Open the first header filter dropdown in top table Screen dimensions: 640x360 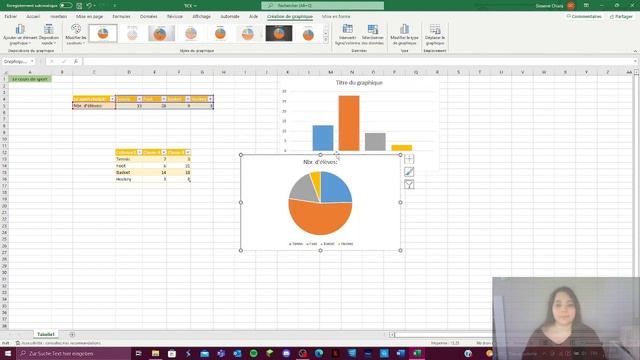point(112,99)
